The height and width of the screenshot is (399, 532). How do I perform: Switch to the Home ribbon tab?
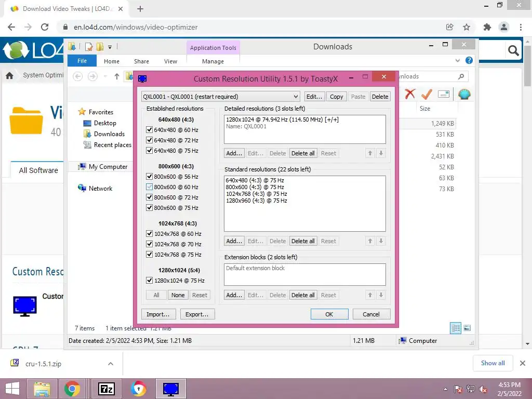coord(112,61)
